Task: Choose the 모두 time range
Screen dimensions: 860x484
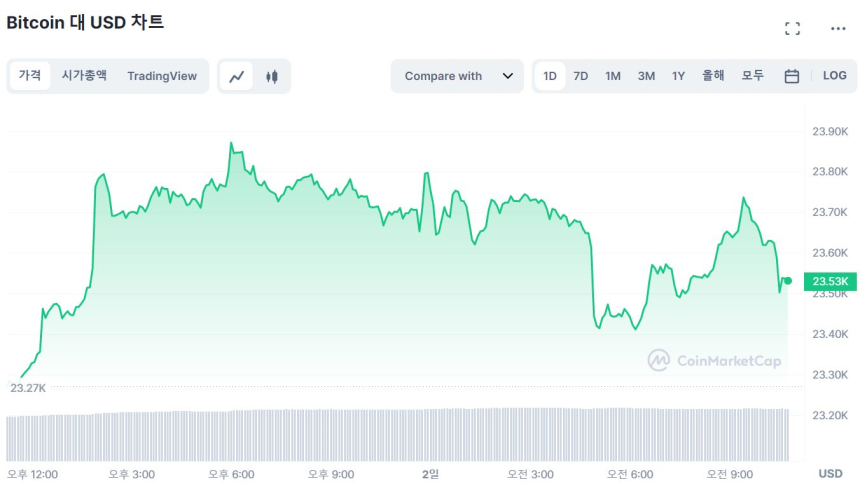Action: pos(753,76)
